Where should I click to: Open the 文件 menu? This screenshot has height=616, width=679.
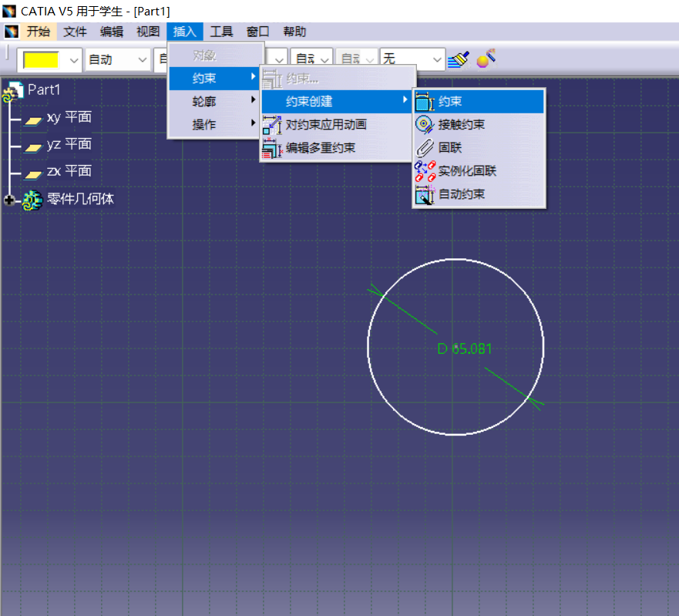(x=75, y=31)
